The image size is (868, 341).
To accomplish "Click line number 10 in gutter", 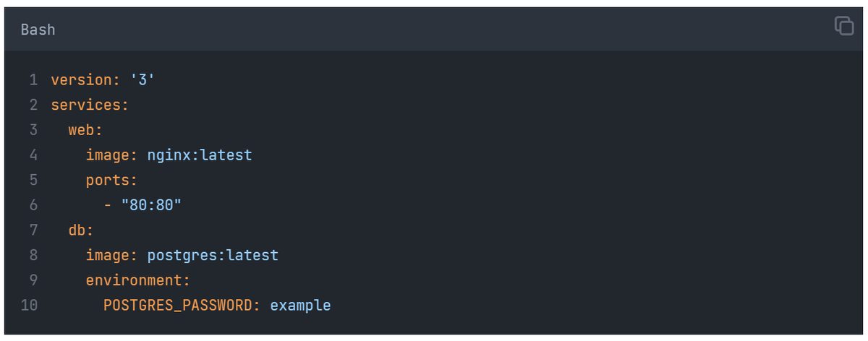I will [29, 305].
